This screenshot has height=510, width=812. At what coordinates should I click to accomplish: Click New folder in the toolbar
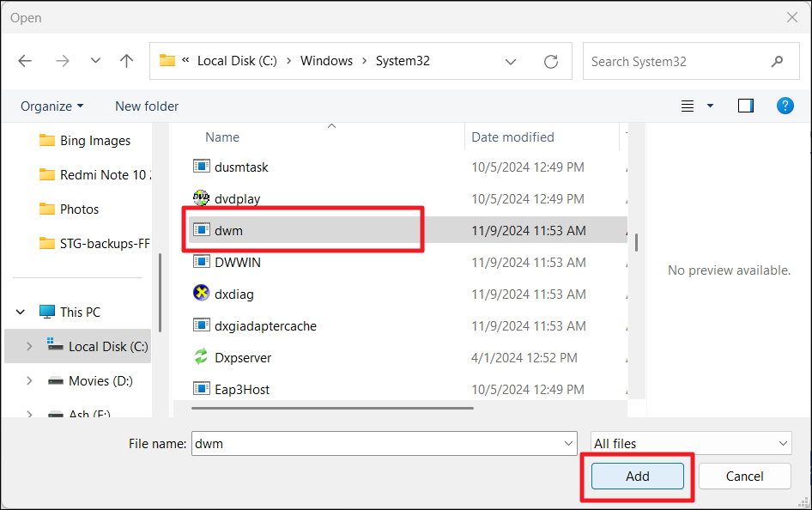[x=147, y=106]
